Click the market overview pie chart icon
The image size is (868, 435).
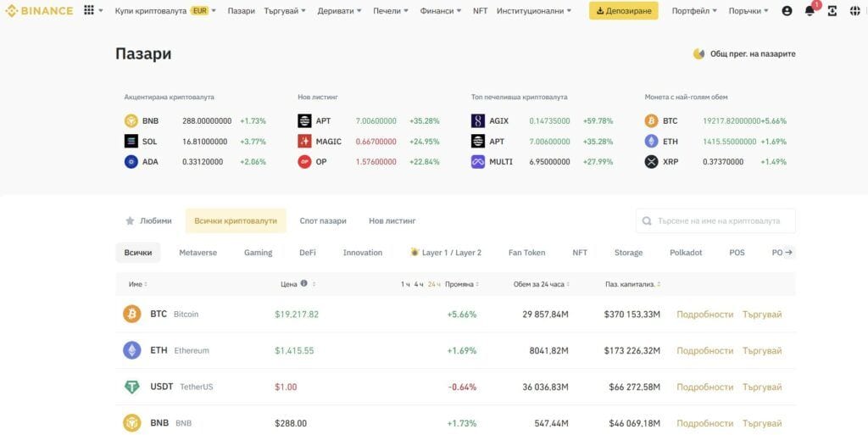tap(698, 53)
